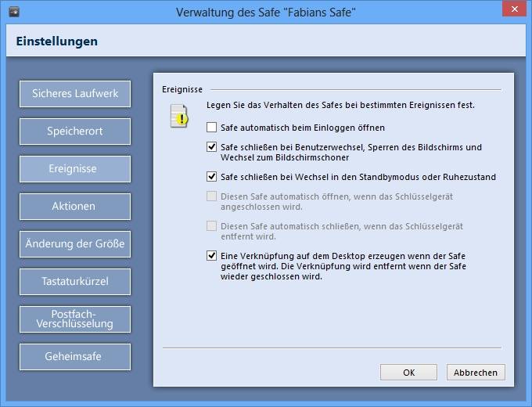Image resolution: width=532 pixels, height=407 pixels.
Task: Click the disabled 'Schlüsselgerät angeschlossen' auto-open checkbox
Action: (x=212, y=196)
